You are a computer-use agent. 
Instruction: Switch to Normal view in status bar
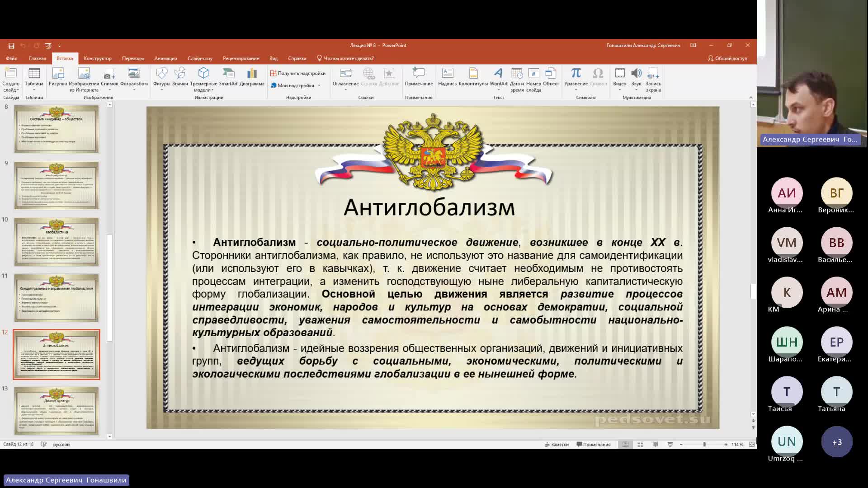(626, 445)
